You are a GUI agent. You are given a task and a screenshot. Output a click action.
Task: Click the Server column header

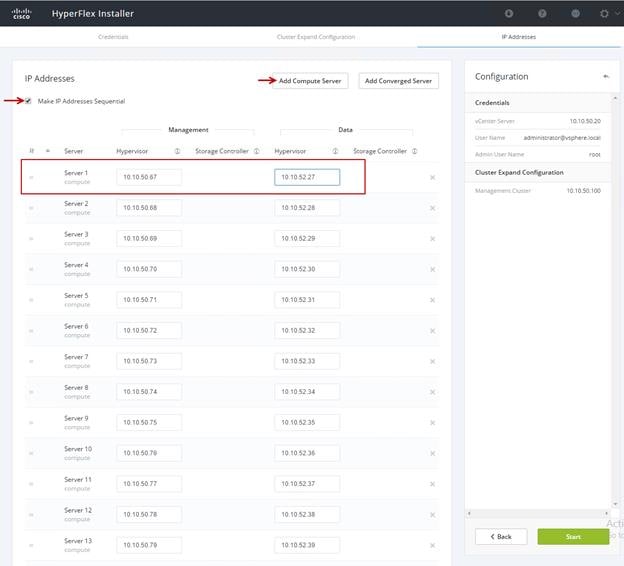click(74, 151)
